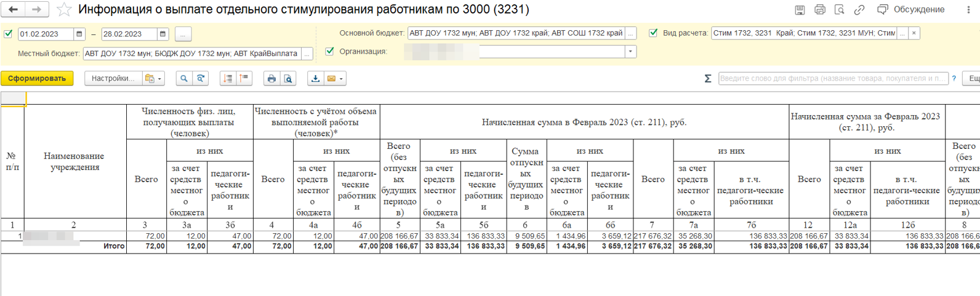Open the three-dot more options menu
The width and height of the screenshot is (980, 296).
[x=969, y=9]
